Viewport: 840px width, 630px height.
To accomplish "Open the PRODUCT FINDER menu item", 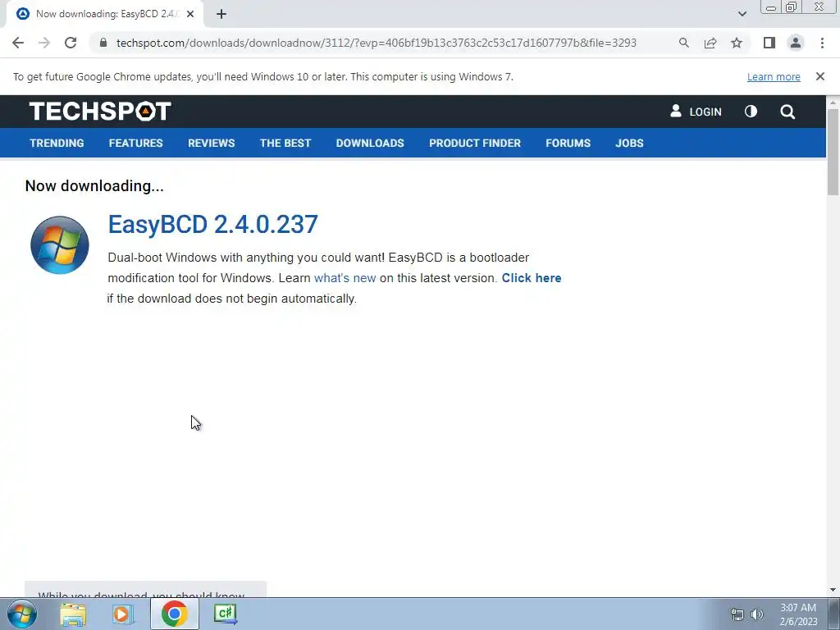I will (x=475, y=143).
